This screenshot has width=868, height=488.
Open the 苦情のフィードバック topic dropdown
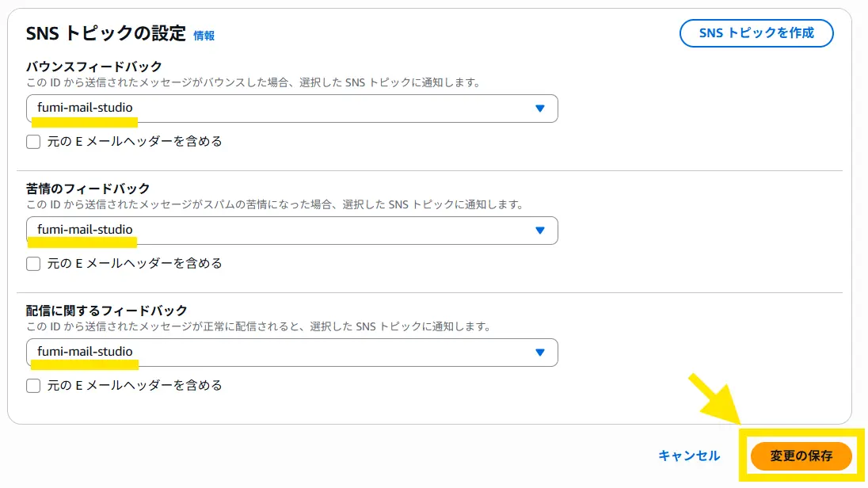tap(291, 231)
